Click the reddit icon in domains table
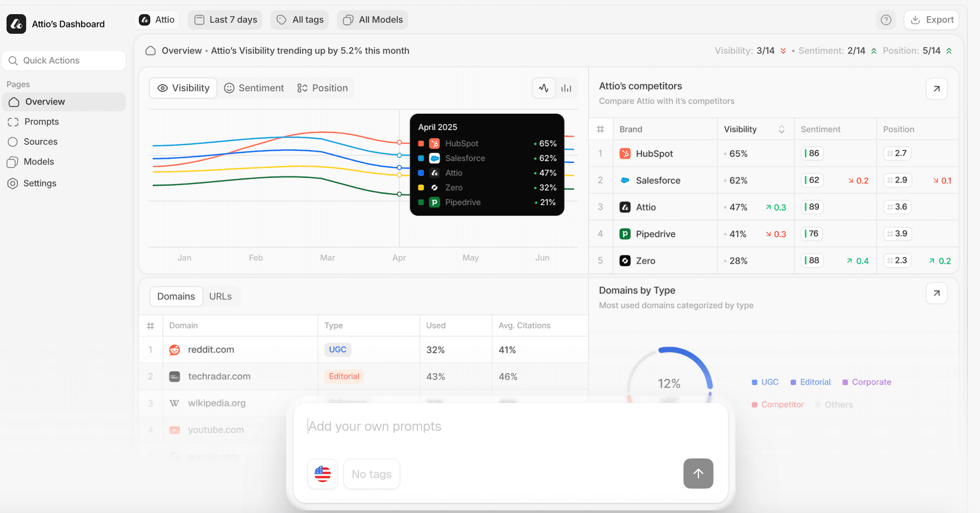The height and width of the screenshot is (513, 980). 175,350
